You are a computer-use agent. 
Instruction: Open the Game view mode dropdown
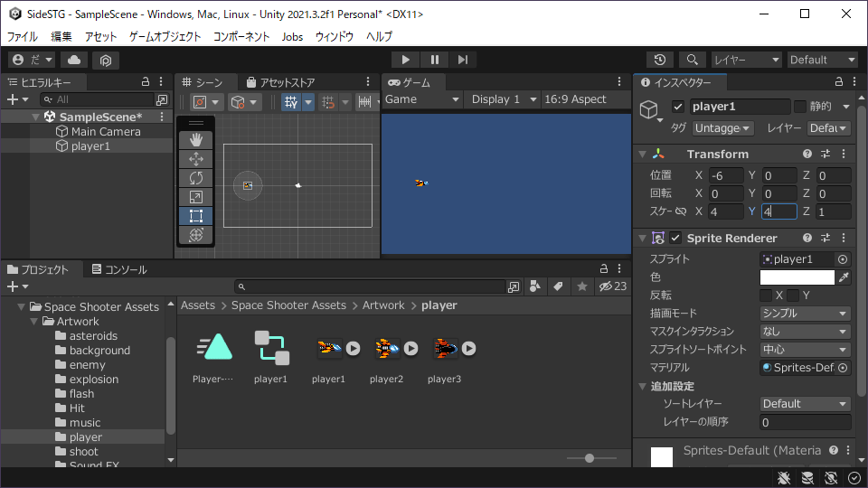click(422, 99)
